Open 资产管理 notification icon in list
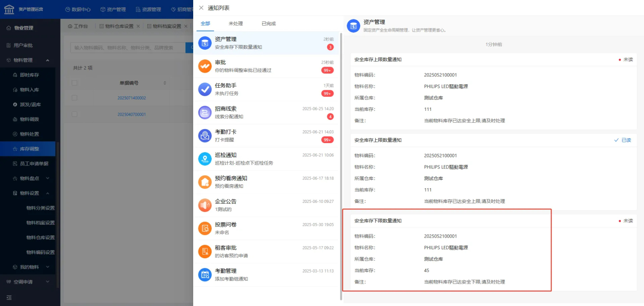This screenshot has width=644, height=306. (205, 43)
